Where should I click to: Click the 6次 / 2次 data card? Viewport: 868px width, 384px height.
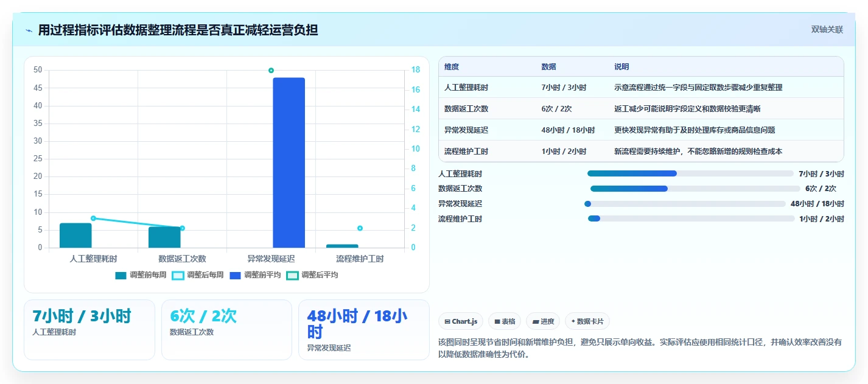pos(227,330)
